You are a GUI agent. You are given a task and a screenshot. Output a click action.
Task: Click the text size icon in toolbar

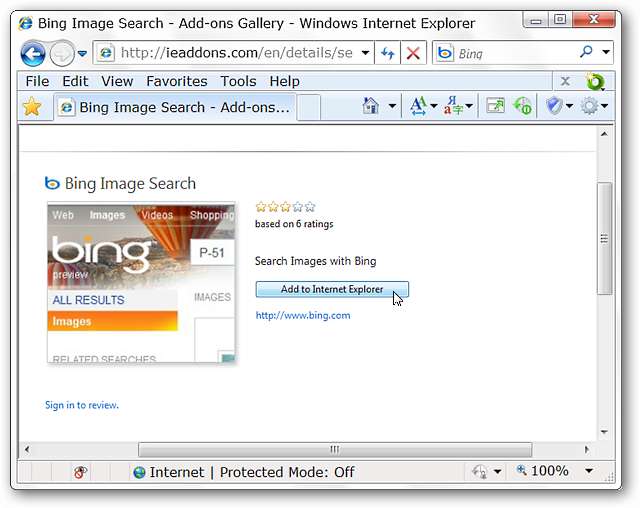pos(419,106)
